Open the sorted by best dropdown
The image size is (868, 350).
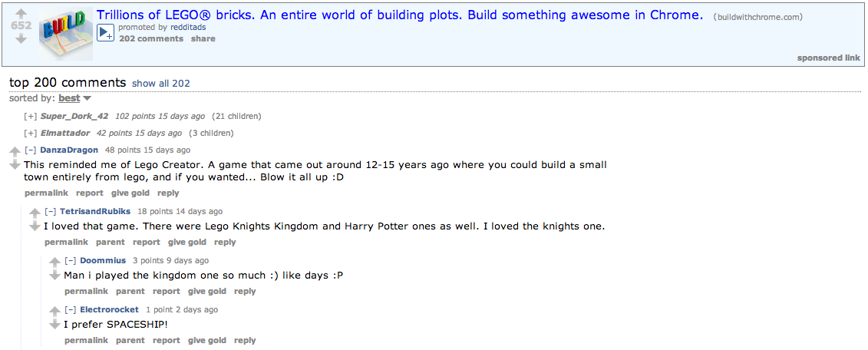[x=74, y=98]
